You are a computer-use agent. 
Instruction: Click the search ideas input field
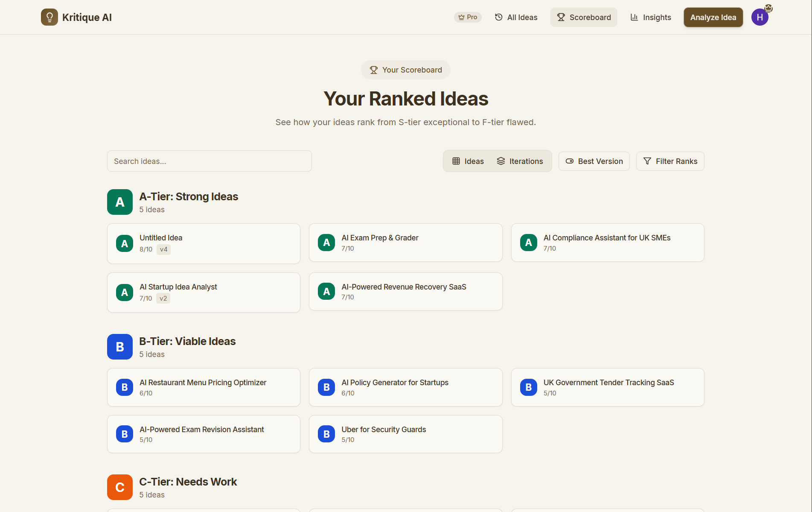pyautogui.click(x=209, y=161)
